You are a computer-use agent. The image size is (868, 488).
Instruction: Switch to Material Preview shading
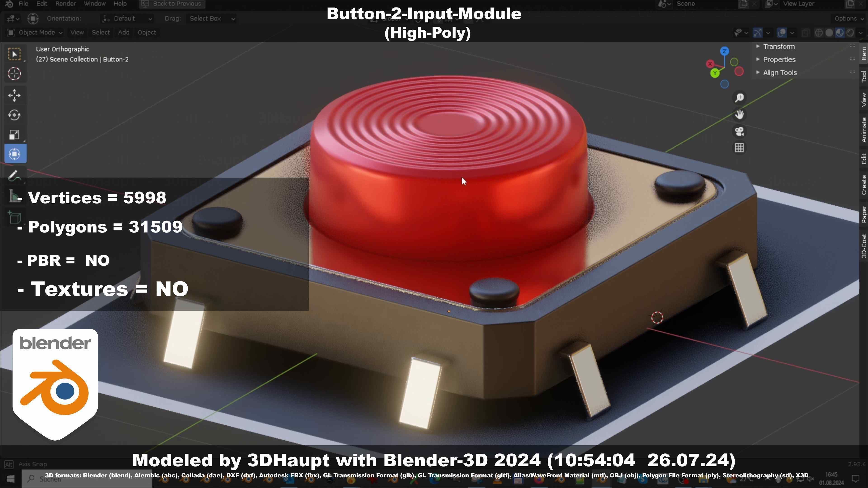click(x=840, y=33)
